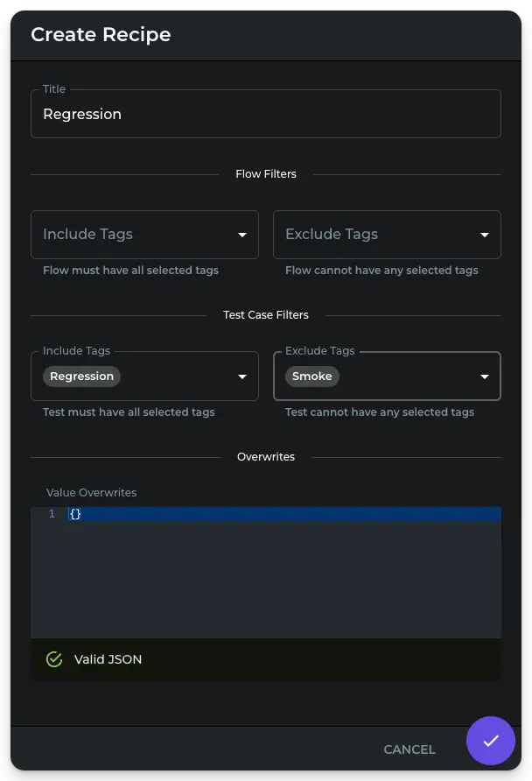Click the Test Case Filters section heading
Screen dimensions: 532x781
266,315
